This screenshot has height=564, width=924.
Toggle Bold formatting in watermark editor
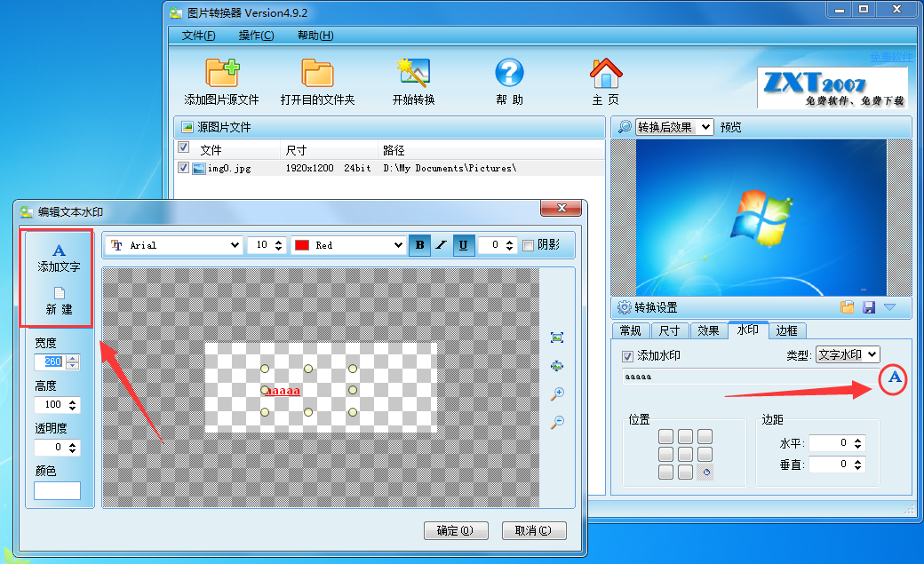pos(419,245)
